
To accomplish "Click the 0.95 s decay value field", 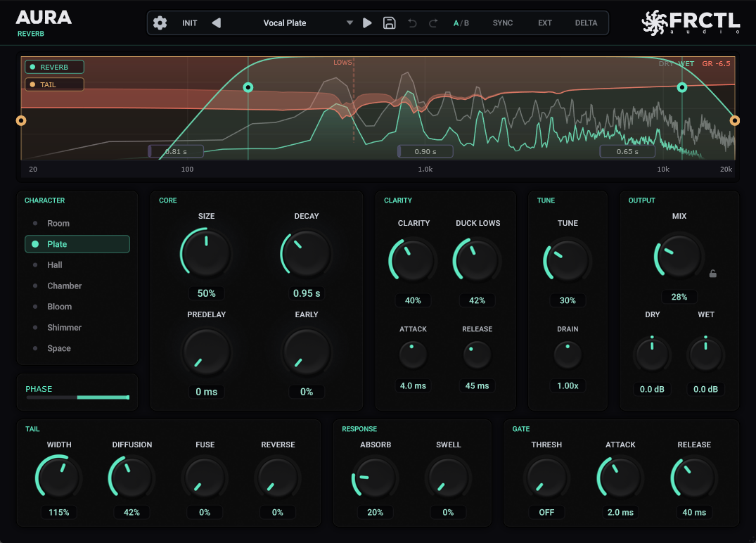I will pyautogui.click(x=306, y=293).
